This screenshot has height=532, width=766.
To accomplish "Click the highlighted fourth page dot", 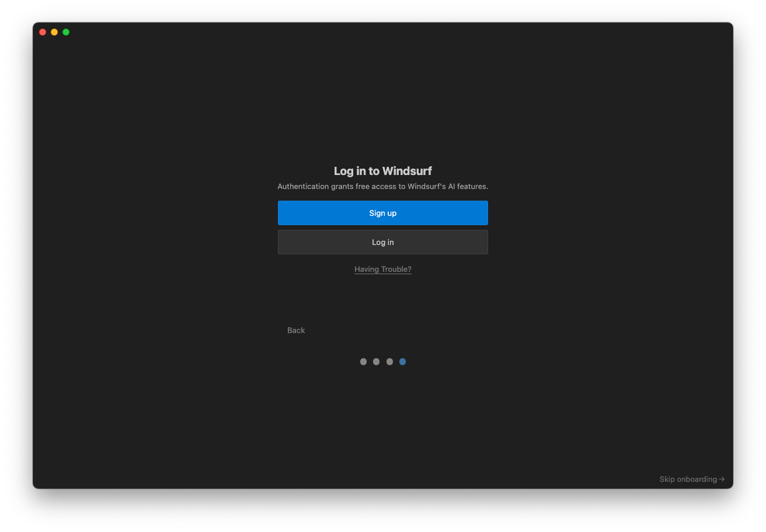I will [402, 362].
